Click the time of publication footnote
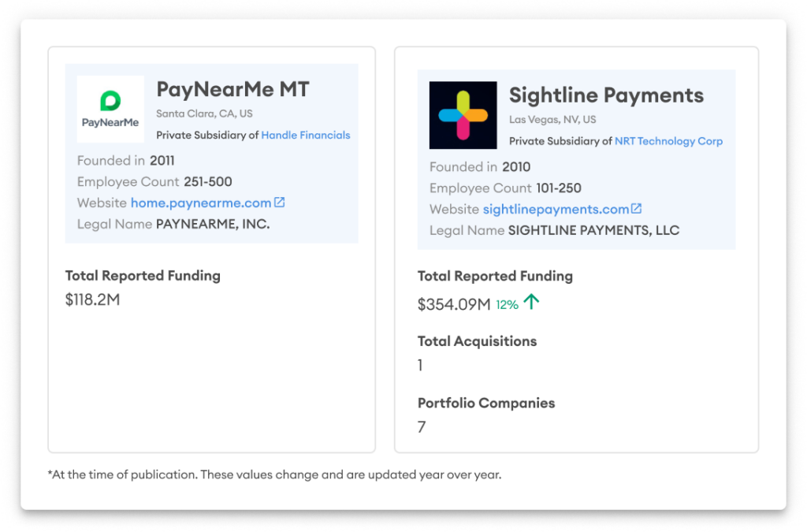Image resolution: width=807 pixels, height=532 pixels. 274,474
